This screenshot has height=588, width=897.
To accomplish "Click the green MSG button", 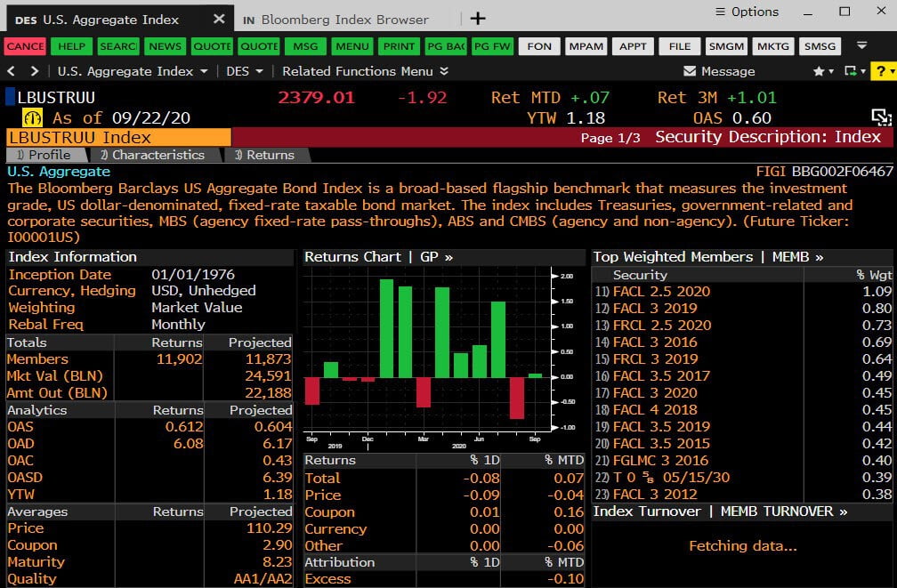I will pyautogui.click(x=305, y=46).
